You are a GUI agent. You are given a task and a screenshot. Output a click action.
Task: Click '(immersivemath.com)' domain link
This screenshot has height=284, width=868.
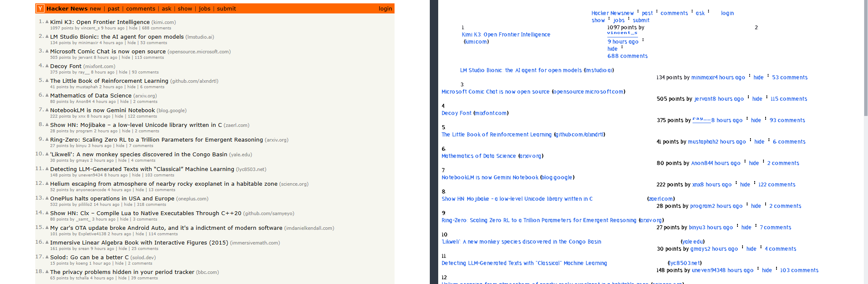click(255, 243)
